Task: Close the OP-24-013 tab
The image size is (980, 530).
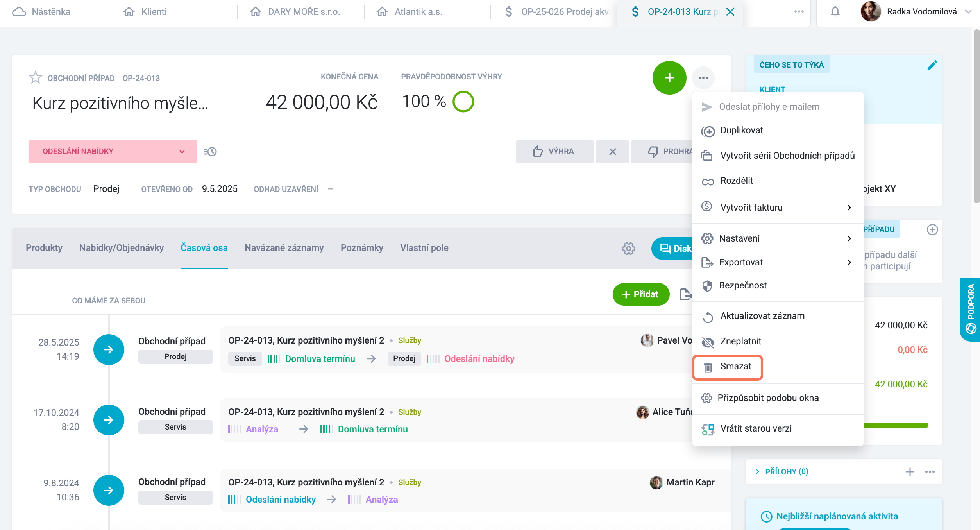Action: (730, 12)
